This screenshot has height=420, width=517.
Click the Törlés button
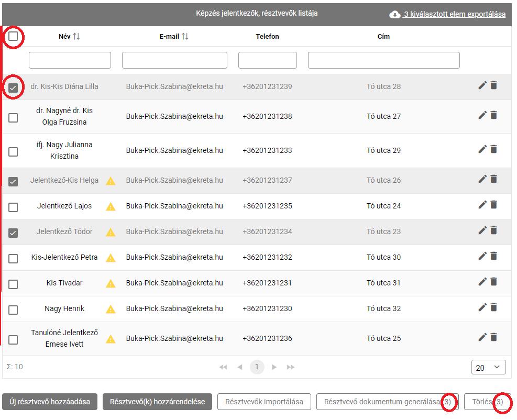pos(487,402)
